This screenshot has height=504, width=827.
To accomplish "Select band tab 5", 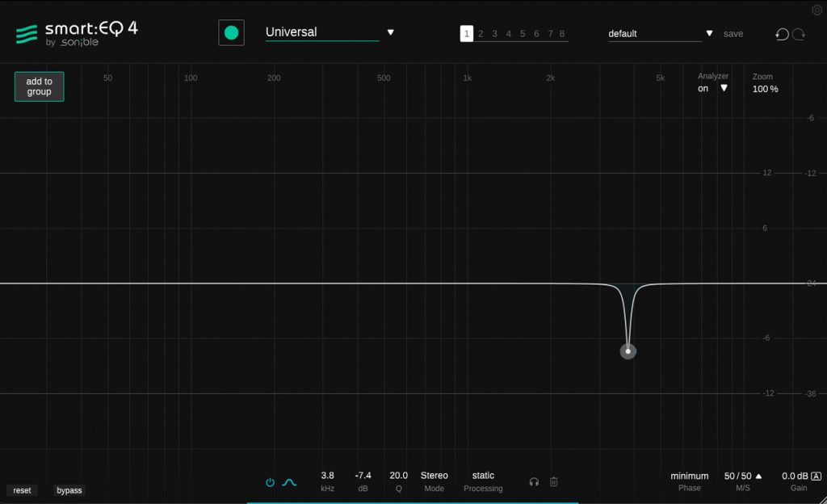I will coord(521,34).
